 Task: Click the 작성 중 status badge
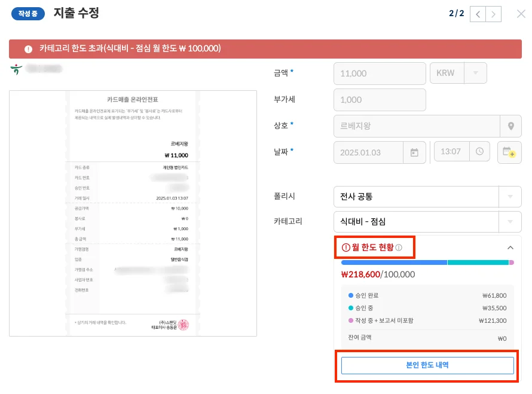[x=28, y=14]
